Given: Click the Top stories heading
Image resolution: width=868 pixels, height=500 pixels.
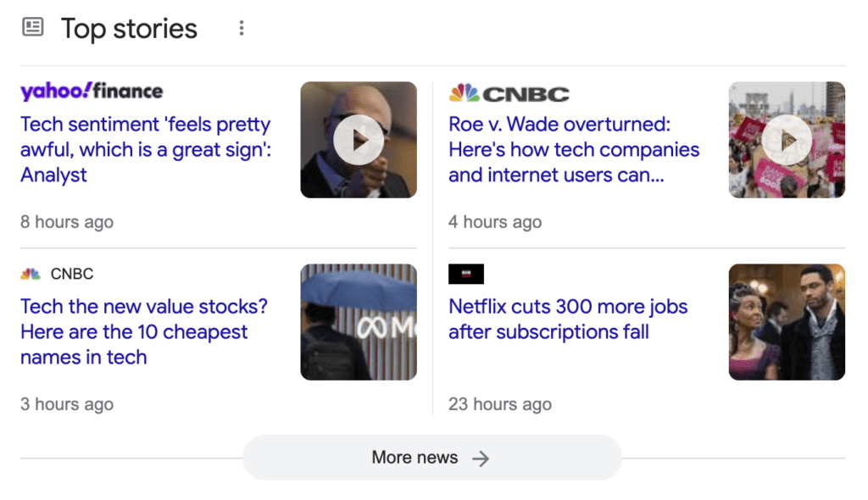Looking at the screenshot, I should (x=129, y=29).
